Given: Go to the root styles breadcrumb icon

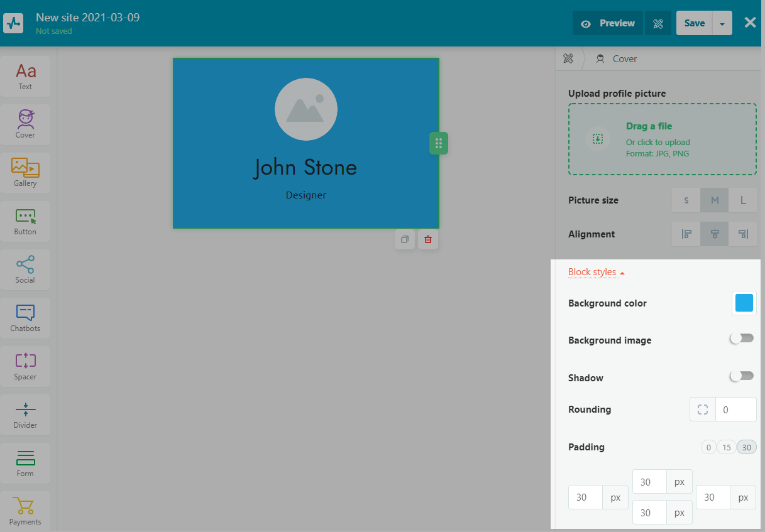Looking at the screenshot, I should pos(568,59).
